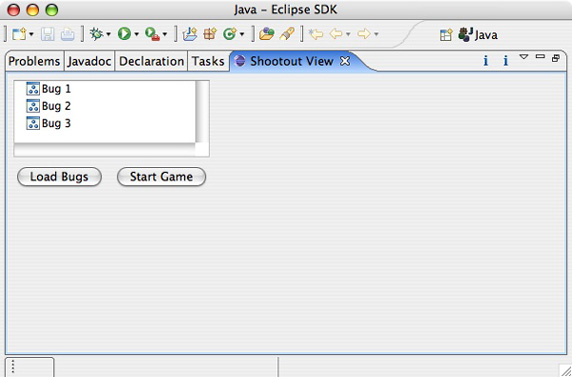Open the Back history dropdown arrow
The height and width of the screenshot is (377, 572).
[348, 35]
